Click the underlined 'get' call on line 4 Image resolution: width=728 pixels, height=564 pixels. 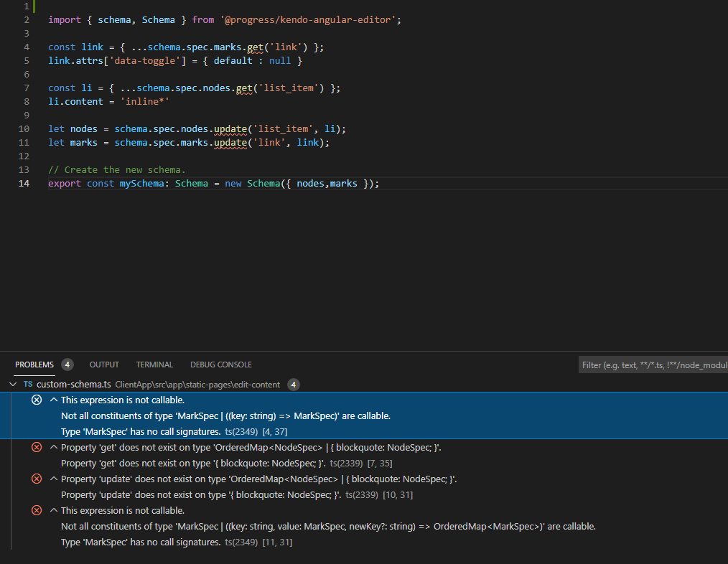coord(255,47)
